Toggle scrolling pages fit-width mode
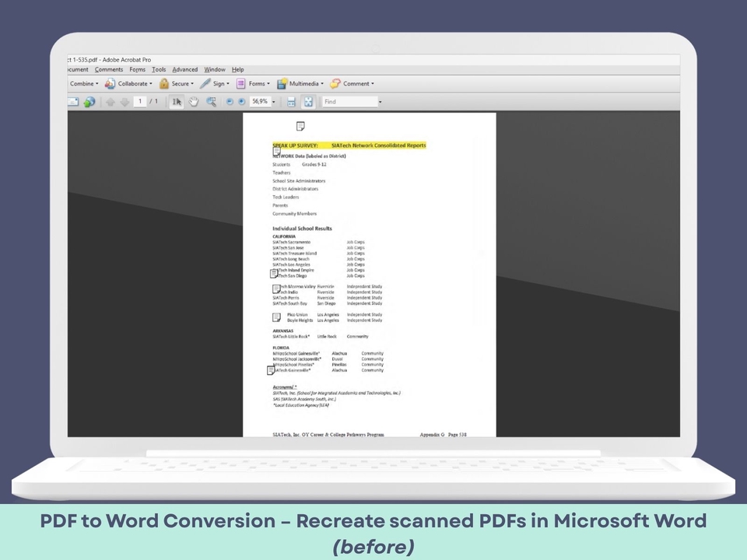This screenshot has width=747, height=560. (x=291, y=102)
